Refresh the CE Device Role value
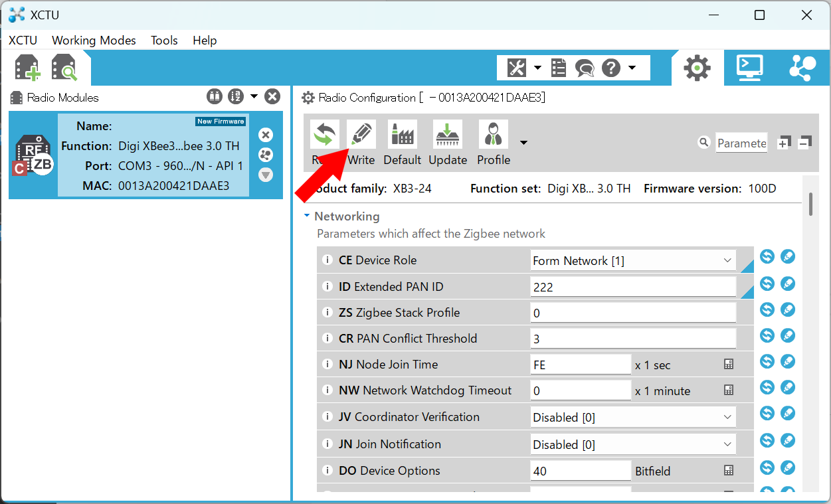The image size is (831, 504). (x=767, y=257)
